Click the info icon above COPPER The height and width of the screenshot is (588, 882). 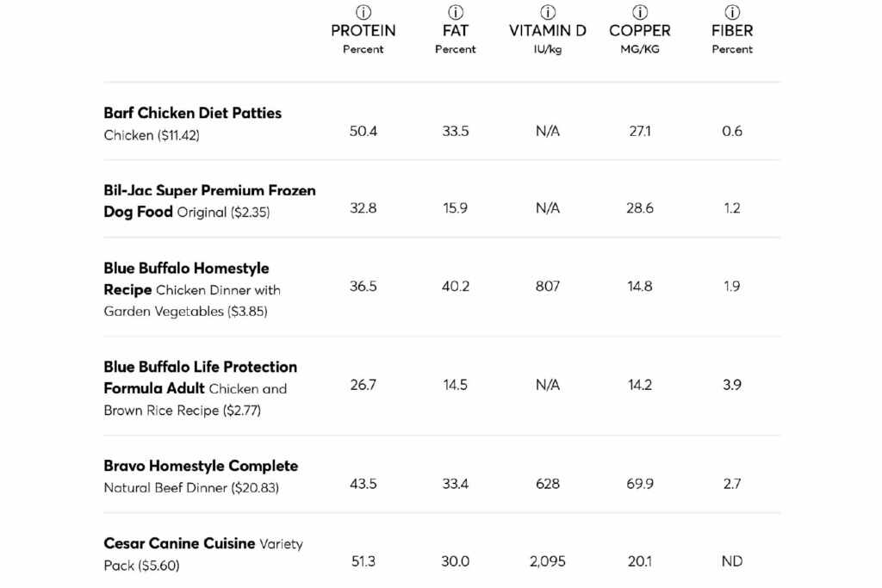tap(640, 12)
